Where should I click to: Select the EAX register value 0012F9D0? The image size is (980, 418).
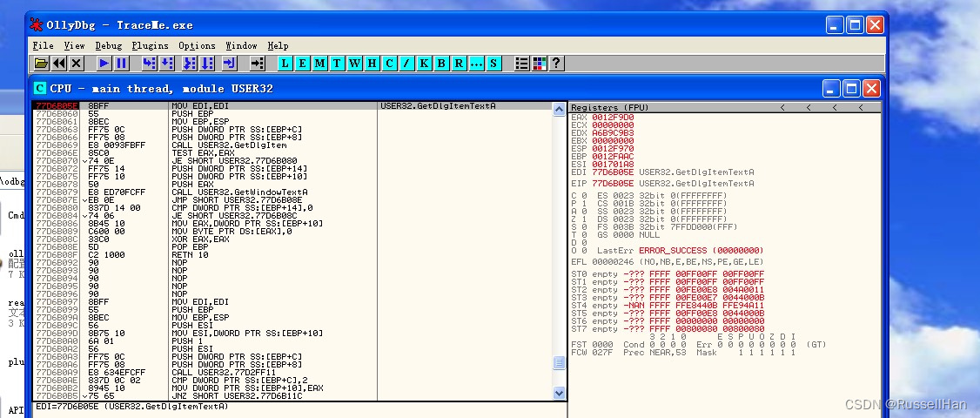pyautogui.click(x=613, y=117)
